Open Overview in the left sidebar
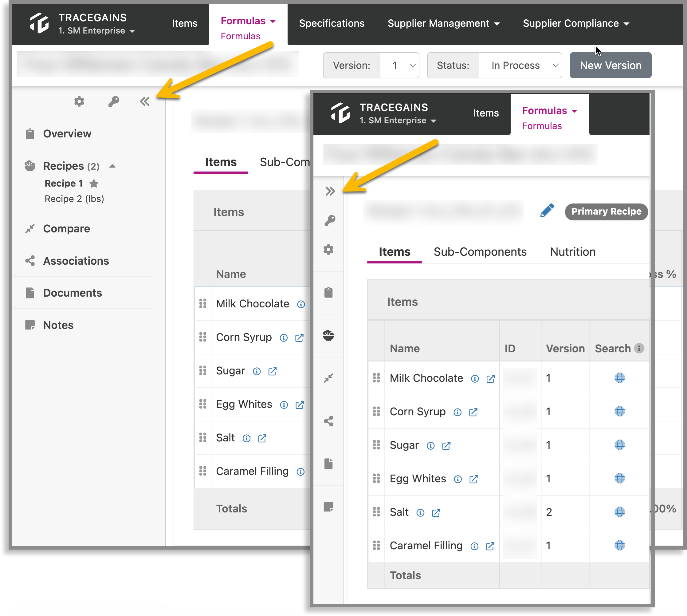 (67, 133)
